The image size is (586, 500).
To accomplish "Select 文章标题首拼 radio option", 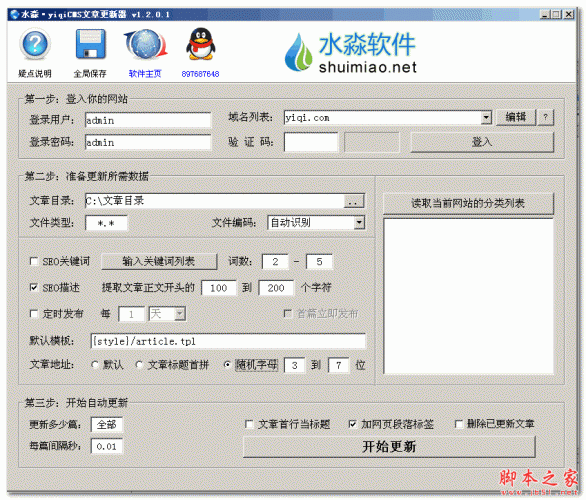I will [139, 365].
